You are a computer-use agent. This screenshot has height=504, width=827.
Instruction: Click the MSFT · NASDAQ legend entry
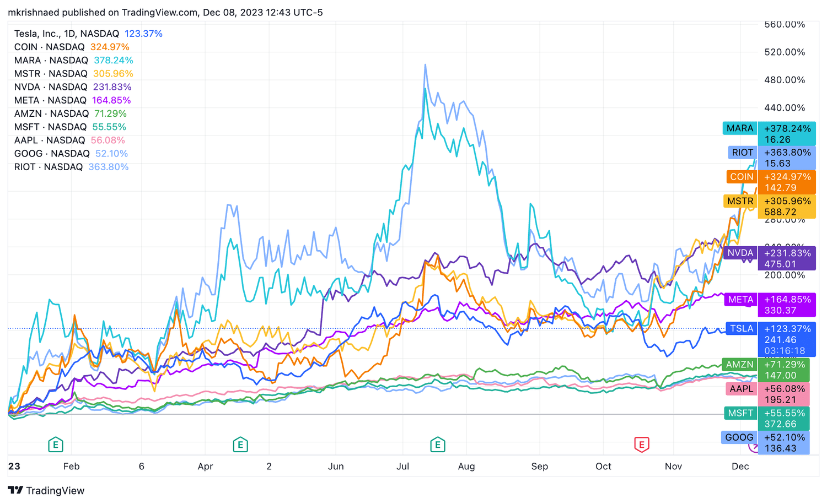51,127
